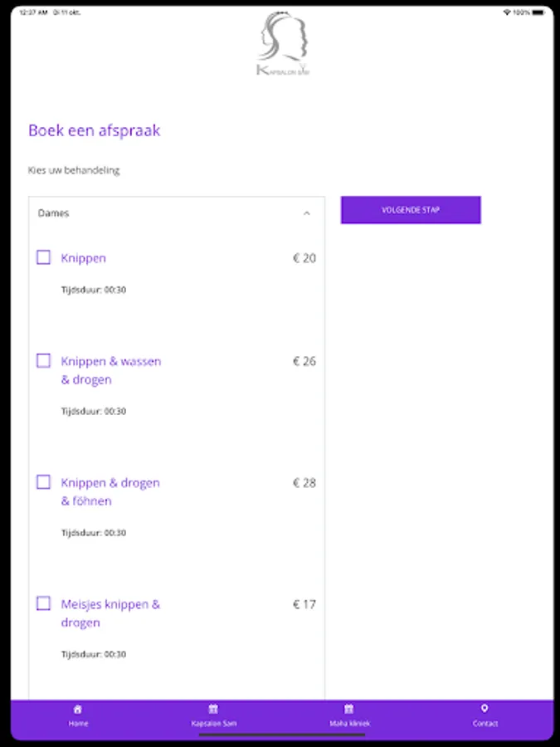560x747 pixels.
Task: Tick Knippen & drogen & föhnen checkbox
Action: pos(43,482)
